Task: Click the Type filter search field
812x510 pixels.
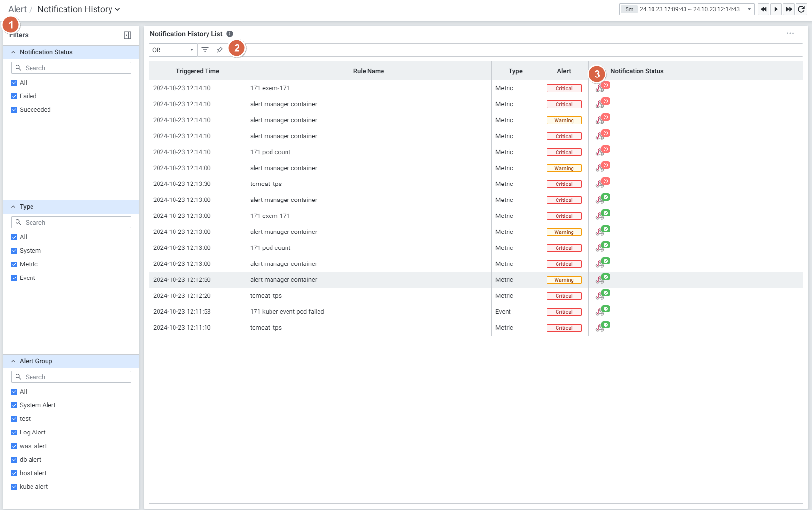Action: (x=71, y=222)
